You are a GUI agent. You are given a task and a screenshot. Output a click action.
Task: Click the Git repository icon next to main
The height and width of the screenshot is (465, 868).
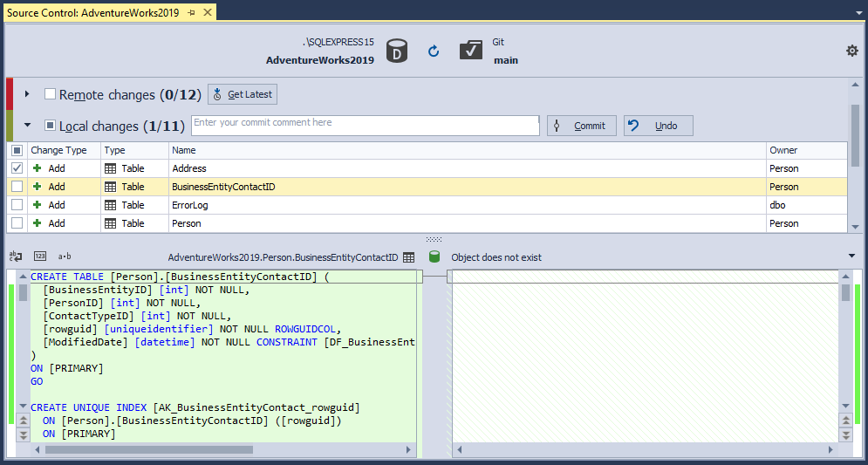click(471, 51)
